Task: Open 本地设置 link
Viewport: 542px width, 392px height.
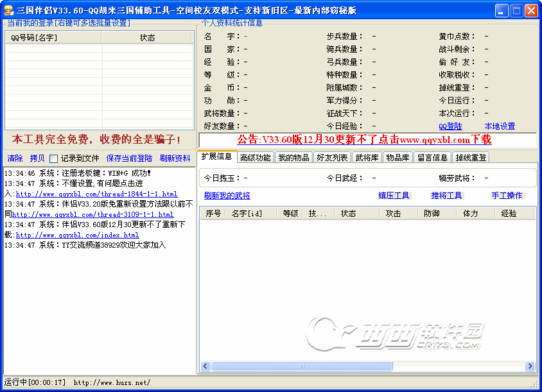Action: (x=500, y=126)
